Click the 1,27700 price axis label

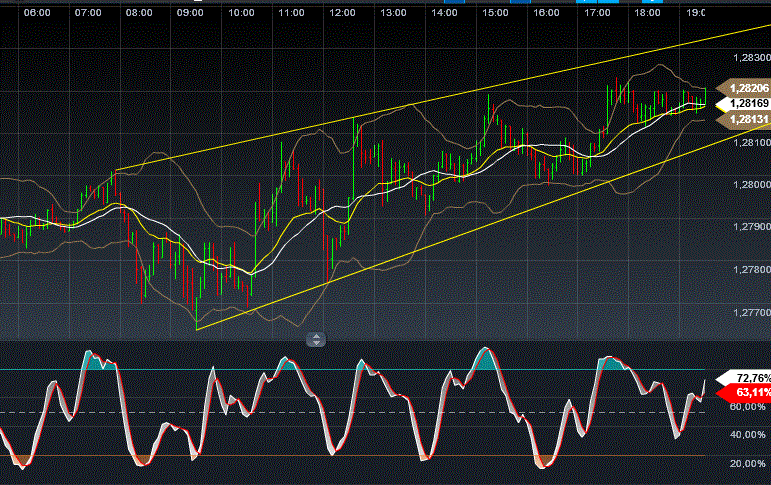coord(751,312)
